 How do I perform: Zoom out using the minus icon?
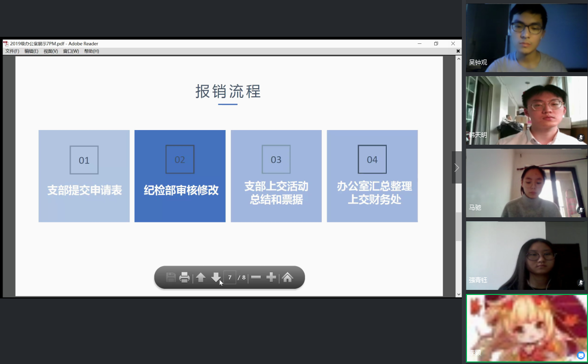pyautogui.click(x=256, y=277)
